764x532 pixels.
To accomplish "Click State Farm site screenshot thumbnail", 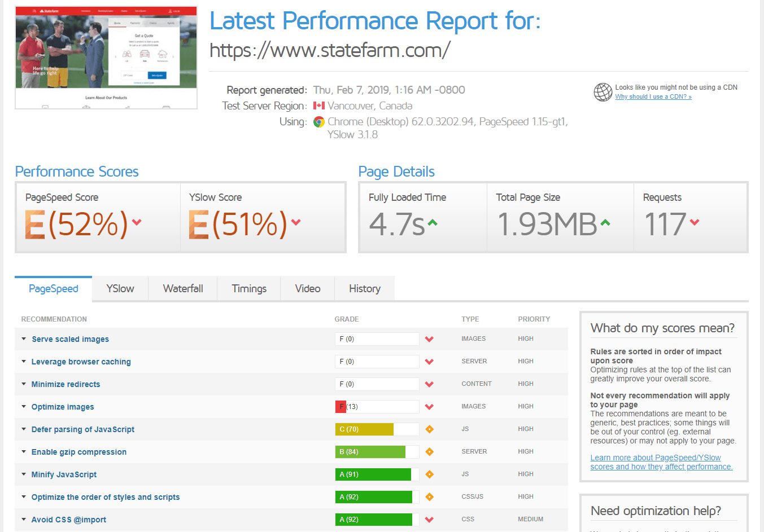I will pyautogui.click(x=106, y=58).
